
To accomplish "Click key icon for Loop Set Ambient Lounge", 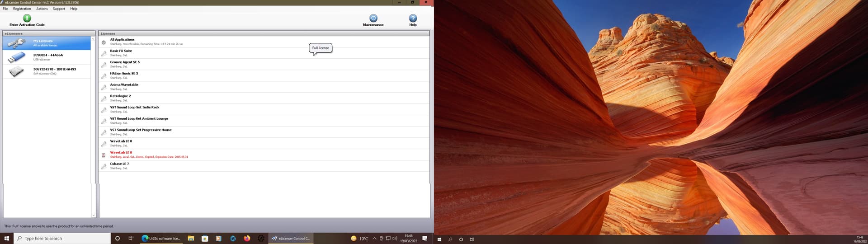I will tap(104, 121).
